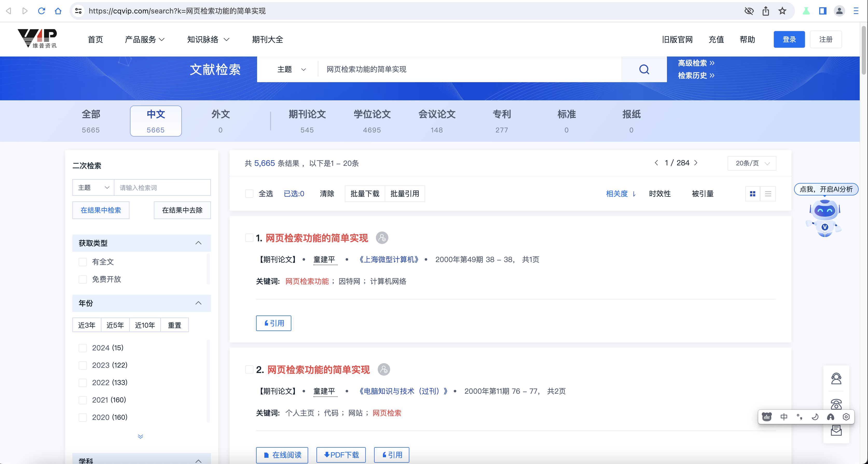868x464 pixels.
Task: Check the 有全文 filter checkbox
Action: tap(83, 262)
